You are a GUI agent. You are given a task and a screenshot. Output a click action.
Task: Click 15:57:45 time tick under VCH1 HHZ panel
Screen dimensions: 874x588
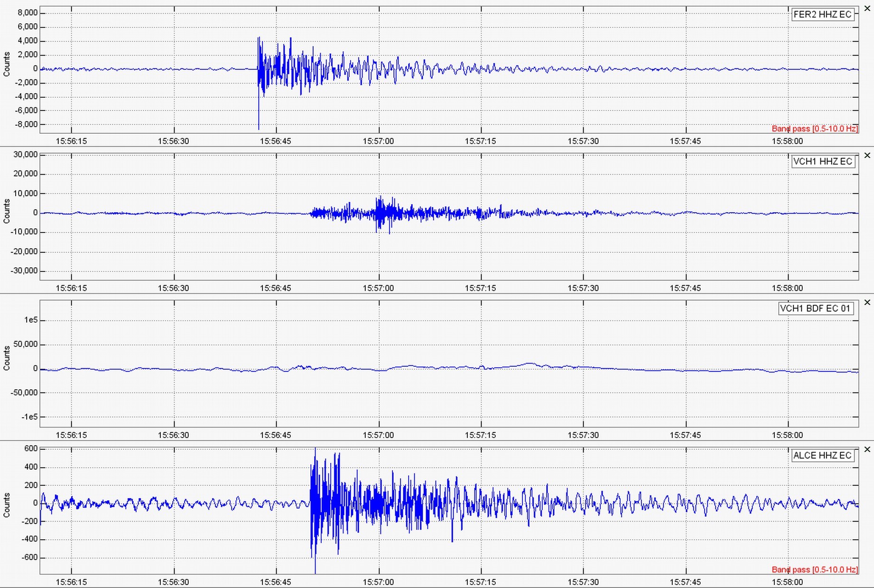[685, 288]
